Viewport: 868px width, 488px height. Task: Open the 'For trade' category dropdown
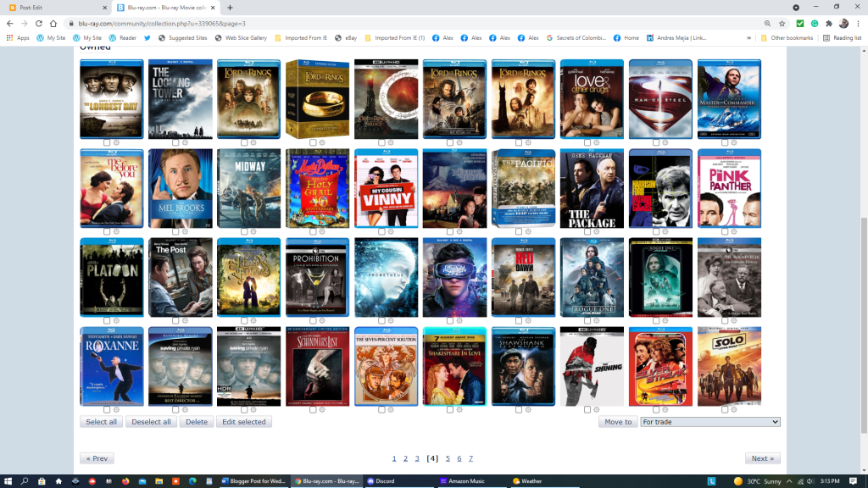tap(709, 422)
